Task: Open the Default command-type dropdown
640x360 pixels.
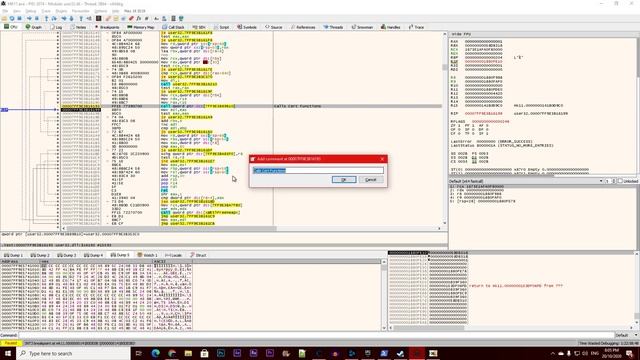Action: pos(627,335)
